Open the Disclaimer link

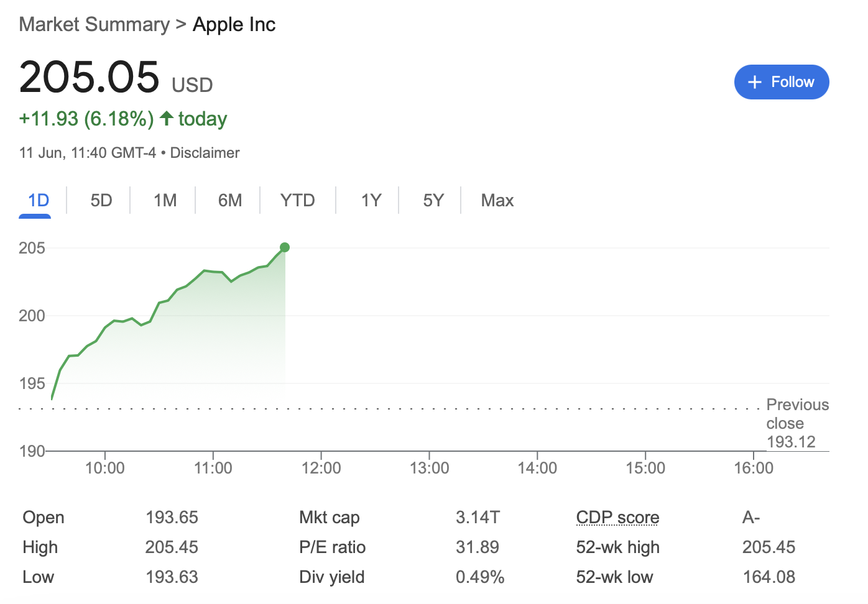pyautogui.click(x=205, y=152)
